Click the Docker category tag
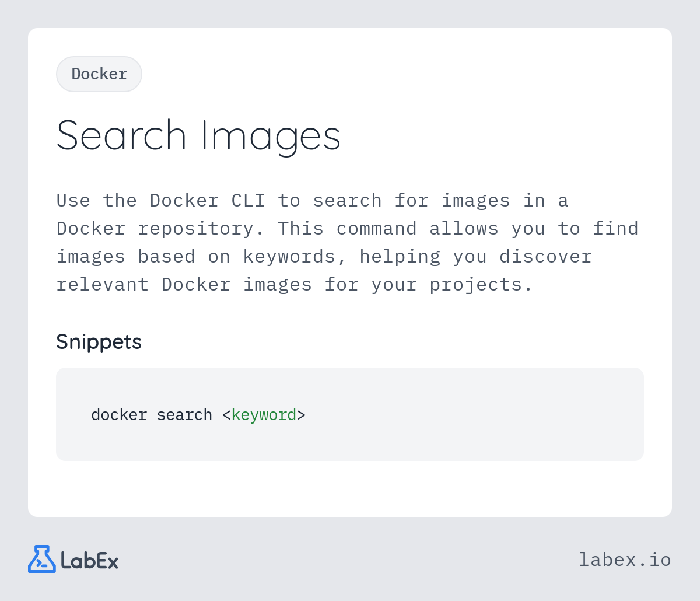 99,74
